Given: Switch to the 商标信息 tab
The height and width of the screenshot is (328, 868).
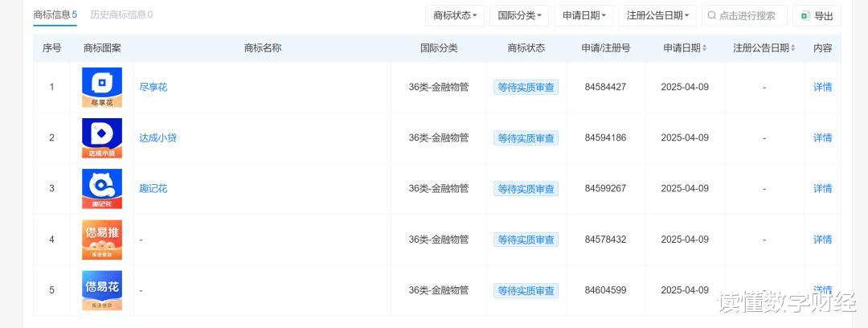Looking at the screenshot, I should tap(55, 14).
